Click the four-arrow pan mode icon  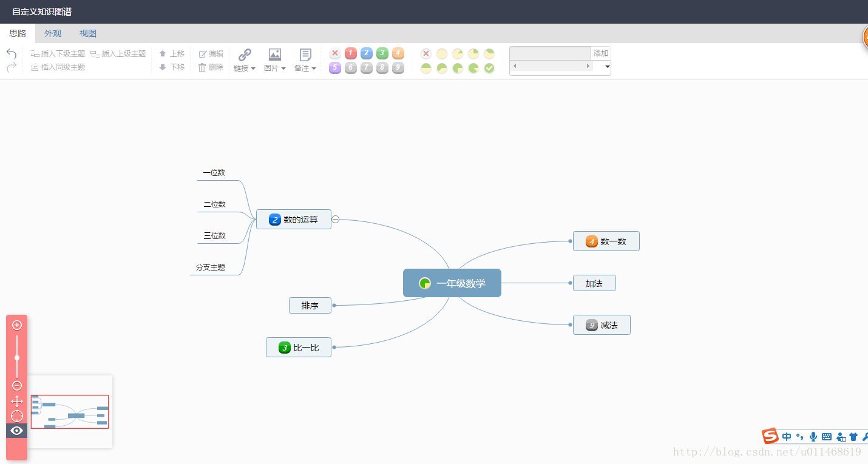(17, 401)
